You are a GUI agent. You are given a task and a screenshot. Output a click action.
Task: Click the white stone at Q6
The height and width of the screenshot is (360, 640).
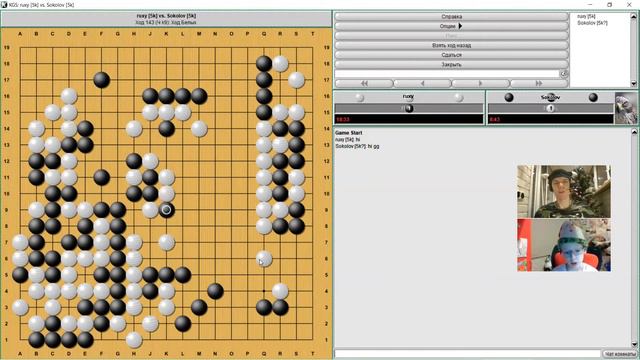[x=264, y=259]
